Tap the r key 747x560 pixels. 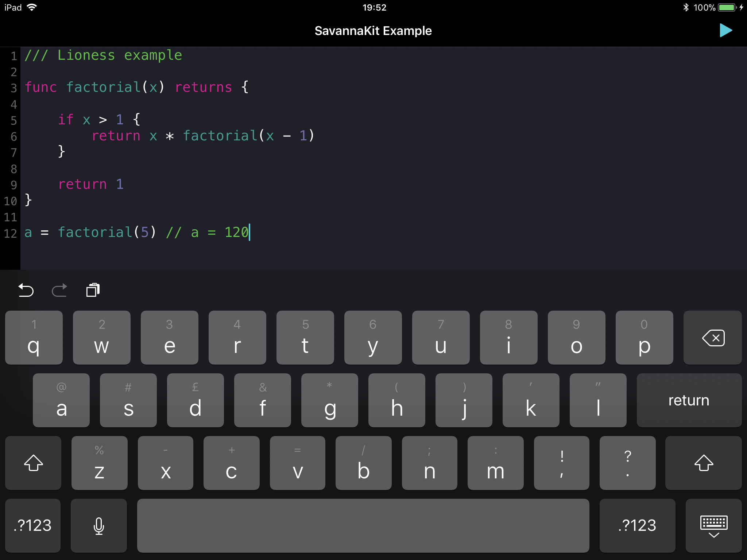pyautogui.click(x=237, y=338)
